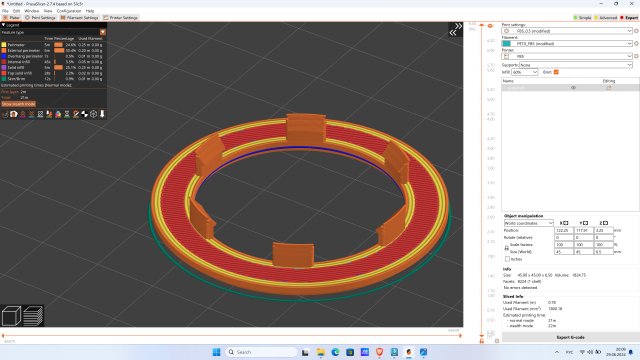Collapse the Legend panel triangle
Screen dimensions: 640x360
3,25
